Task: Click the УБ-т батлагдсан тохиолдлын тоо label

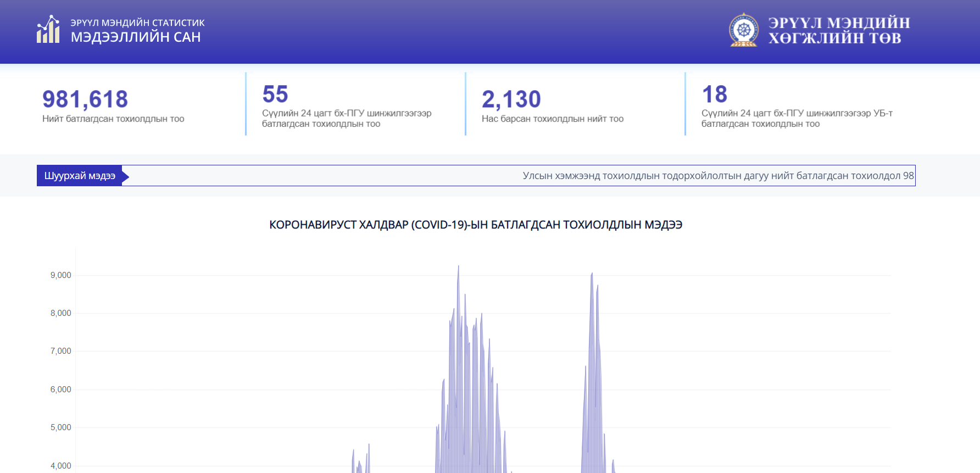Action: tap(797, 119)
